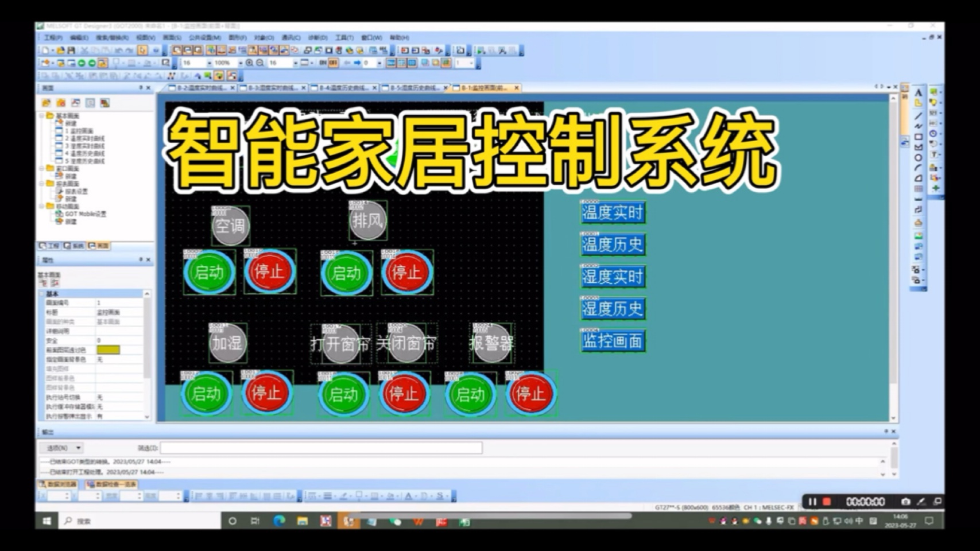980x551 pixels.
Task: Open the zoom level 100% dropdown
Action: coord(241,63)
